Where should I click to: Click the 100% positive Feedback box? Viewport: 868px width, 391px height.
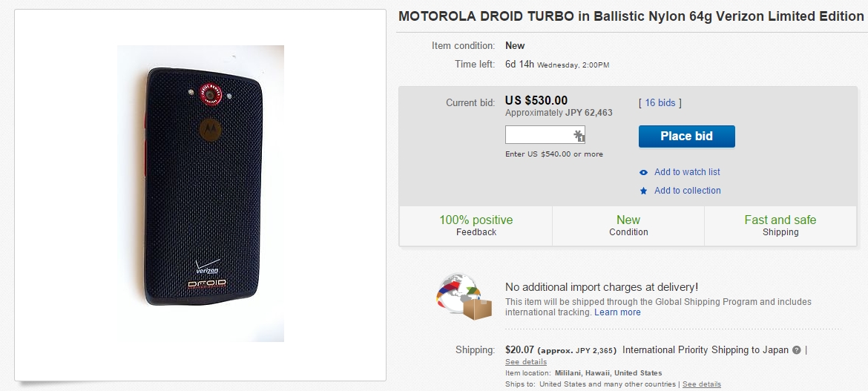click(x=476, y=226)
